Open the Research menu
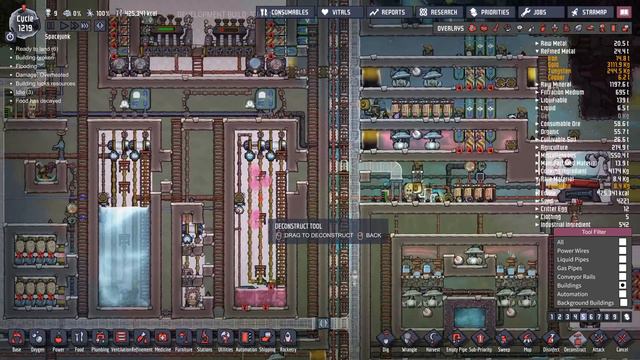 [439, 12]
